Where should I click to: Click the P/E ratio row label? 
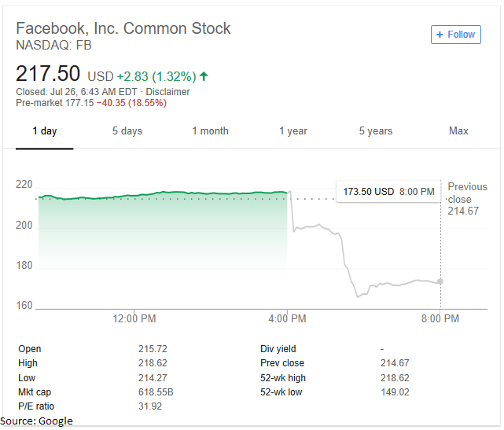click(35, 406)
